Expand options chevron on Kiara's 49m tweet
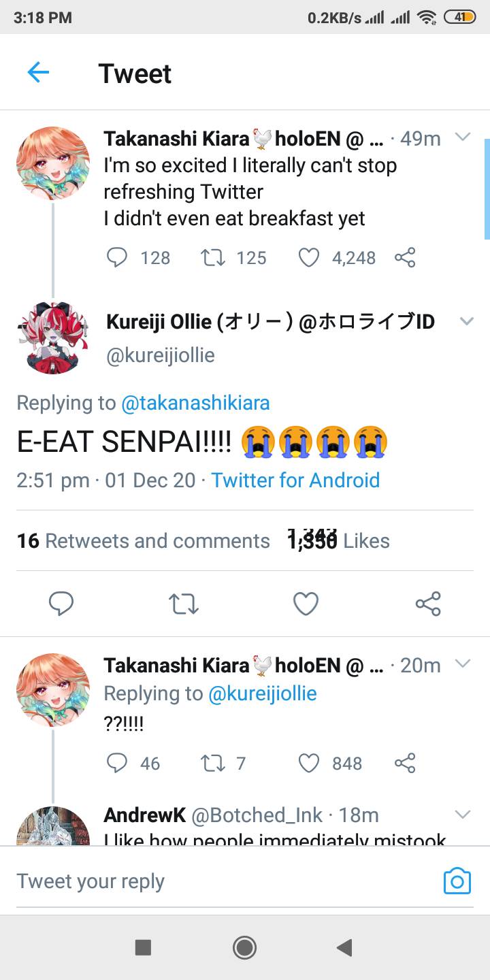 pos(463,137)
